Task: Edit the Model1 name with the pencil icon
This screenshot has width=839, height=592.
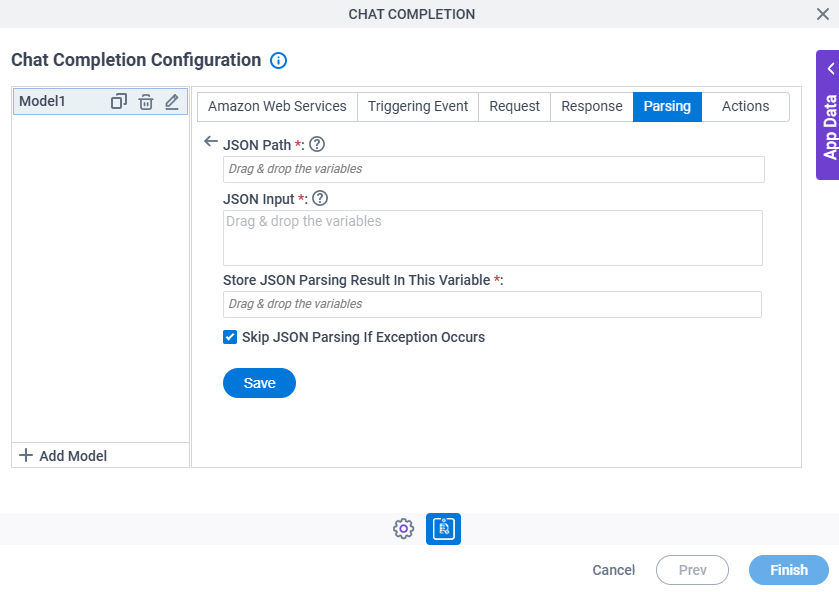Action: pos(172,102)
